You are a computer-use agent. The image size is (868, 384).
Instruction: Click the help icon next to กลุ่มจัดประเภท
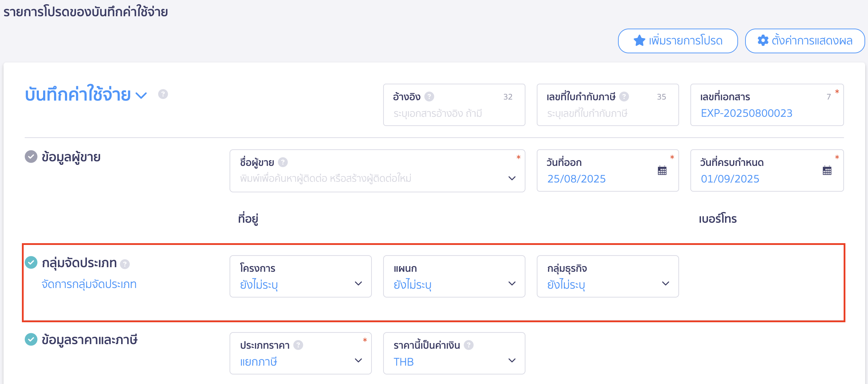pos(125,264)
